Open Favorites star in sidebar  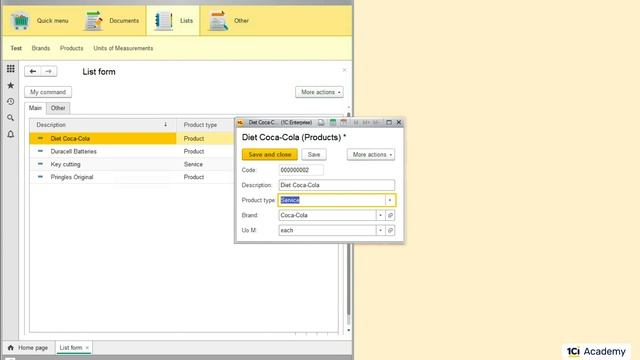point(11,85)
